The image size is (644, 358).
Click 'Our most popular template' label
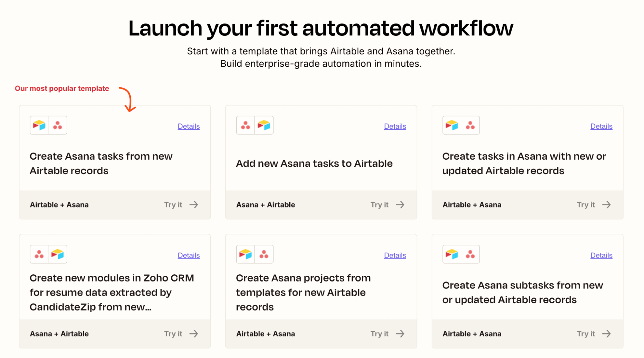point(62,89)
